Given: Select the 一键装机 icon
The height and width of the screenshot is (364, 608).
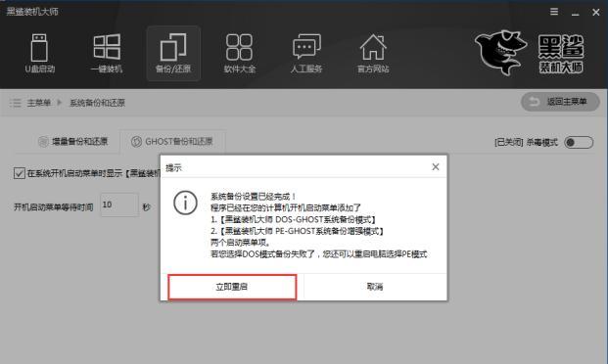Looking at the screenshot, I should tap(107, 54).
